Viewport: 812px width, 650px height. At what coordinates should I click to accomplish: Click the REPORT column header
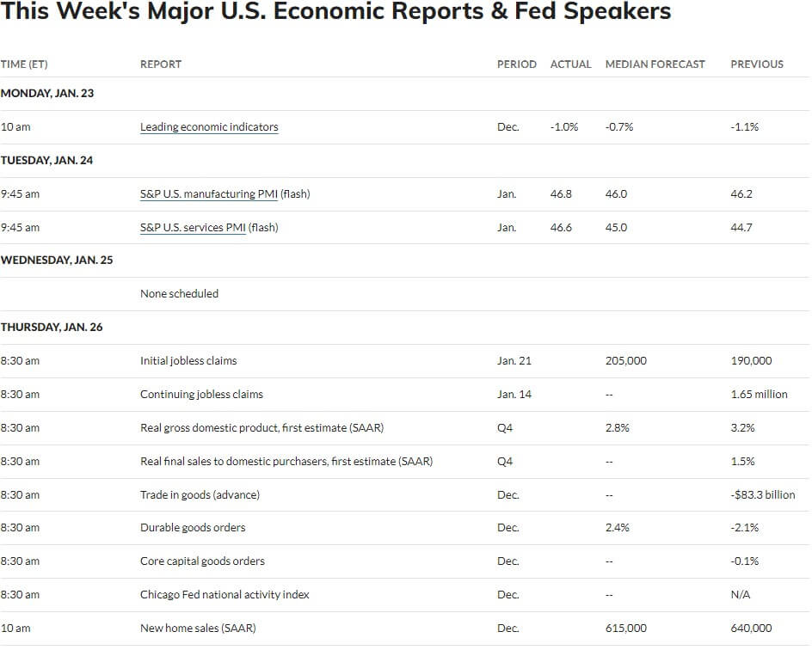coord(161,64)
